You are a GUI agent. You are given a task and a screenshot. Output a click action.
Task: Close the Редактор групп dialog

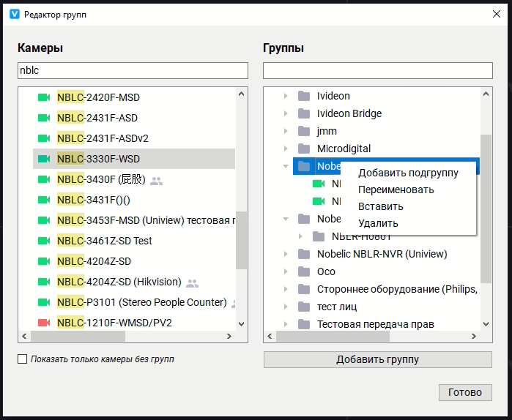497,14
